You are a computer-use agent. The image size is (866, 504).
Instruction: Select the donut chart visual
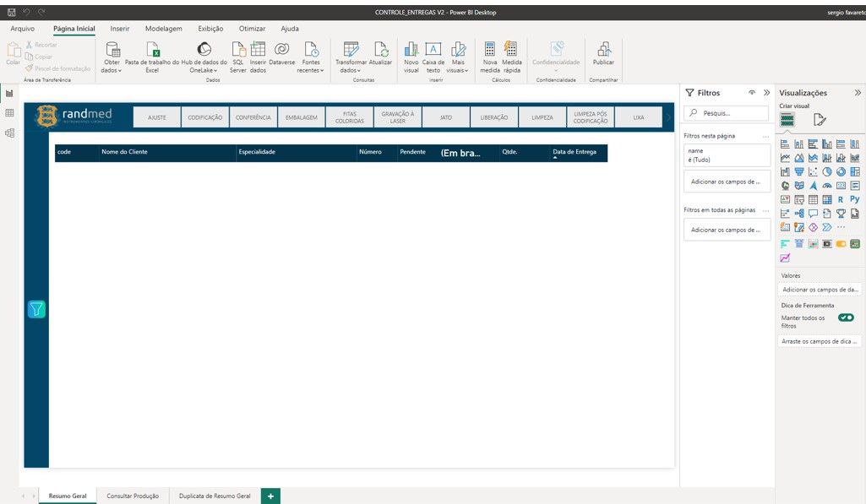[x=841, y=171]
